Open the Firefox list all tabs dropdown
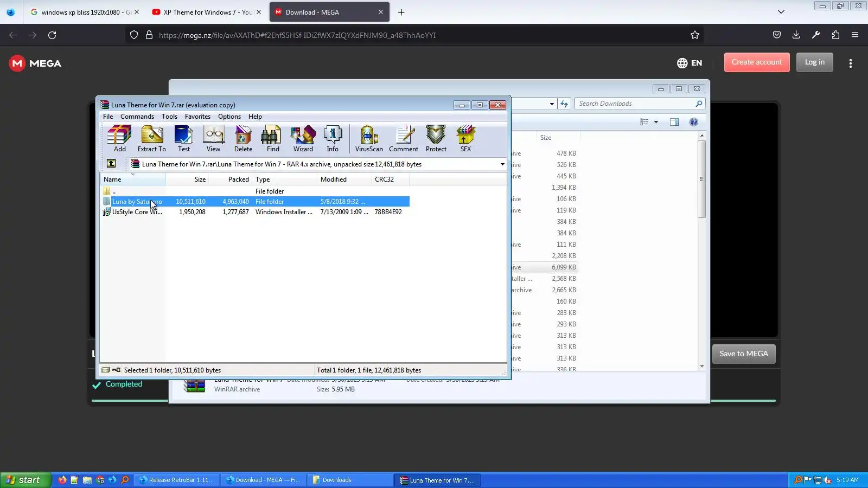This screenshot has width=868, height=488. [781, 12]
